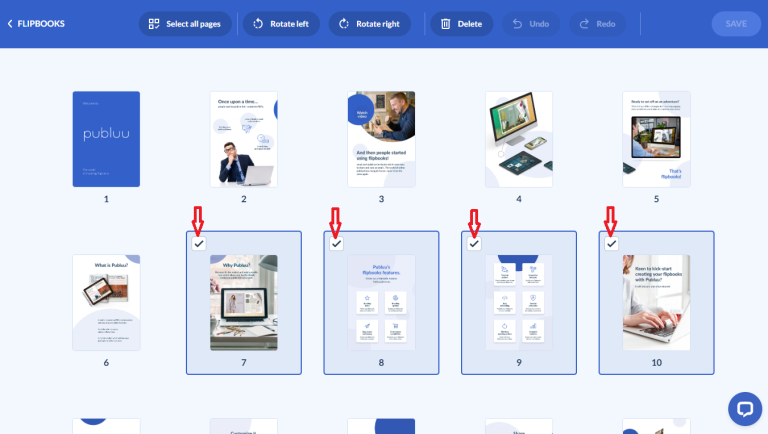Rotate selected pages left
This screenshot has height=434, width=768.
281,24
